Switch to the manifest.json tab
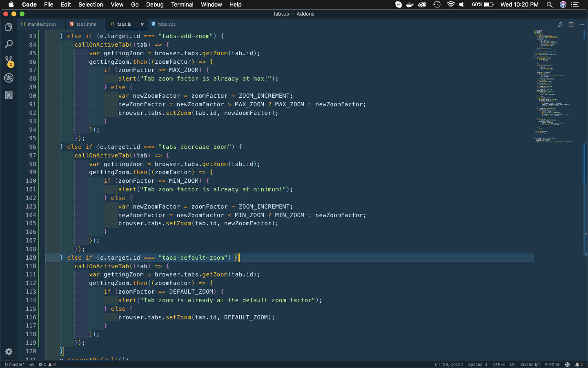 point(41,24)
